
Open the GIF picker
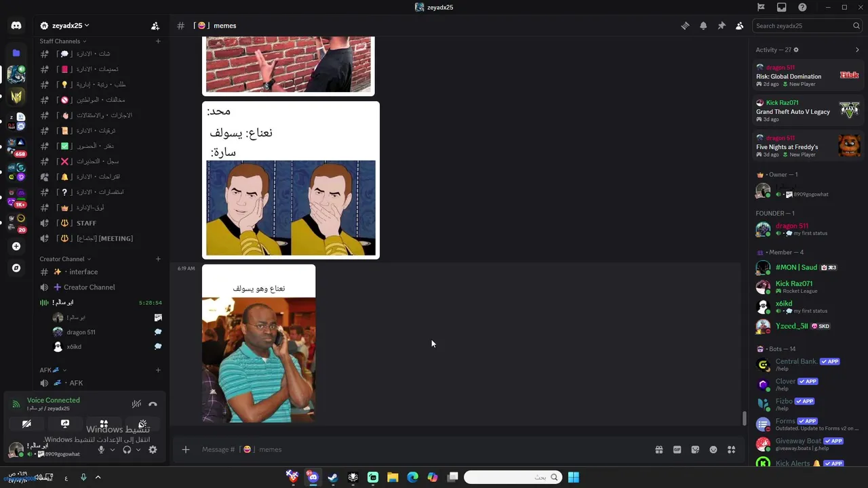pos(677,449)
